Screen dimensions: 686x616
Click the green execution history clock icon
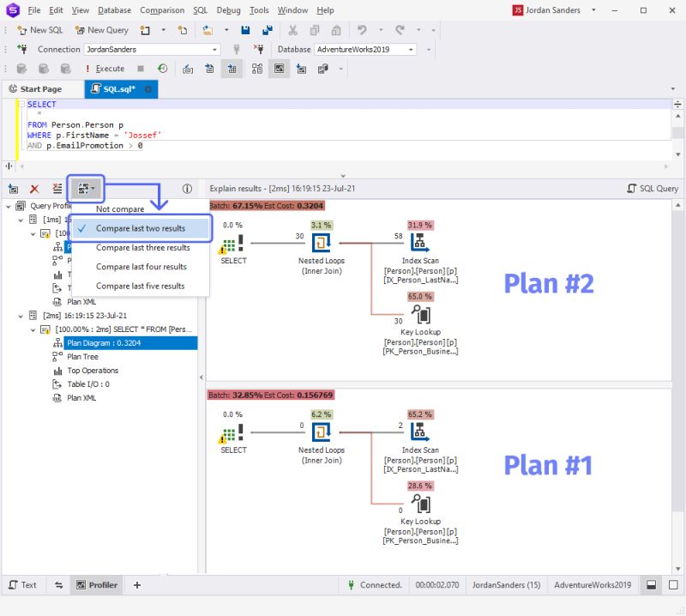click(x=162, y=69)
